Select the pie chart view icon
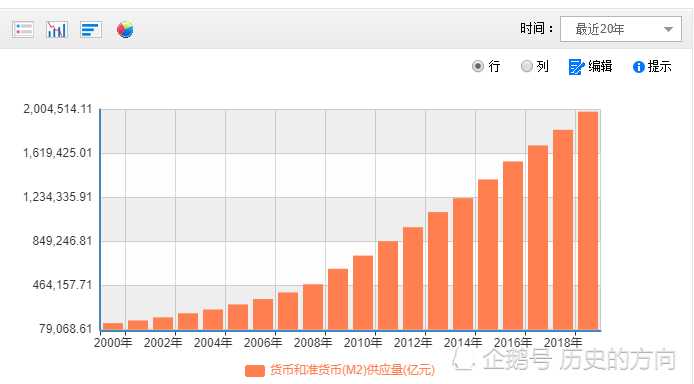The height and width of the screenshot is (384, 694). pyautogui.click(x=125, y=30)
